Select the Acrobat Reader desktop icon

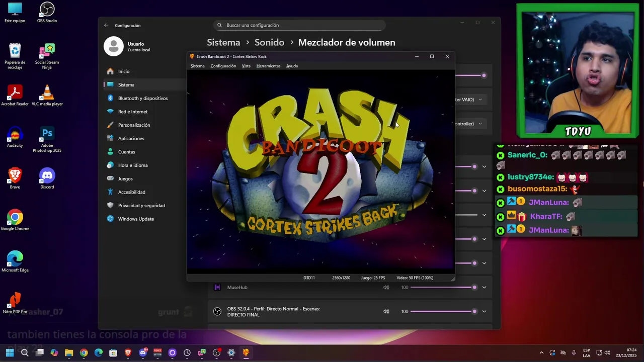(15, 96)
